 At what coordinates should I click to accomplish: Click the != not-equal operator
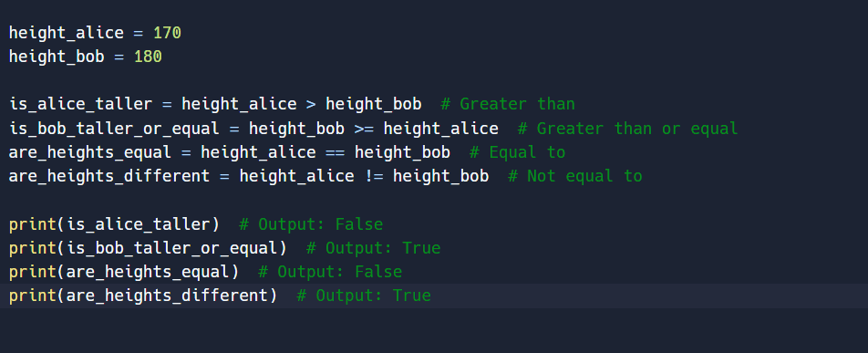(x=374, y=176)
